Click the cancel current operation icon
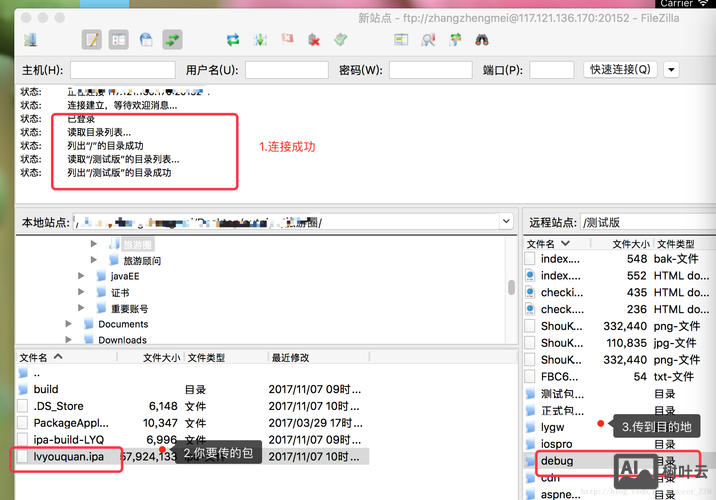The height and width of the screenshot is (500, 716). pos(287,39)
